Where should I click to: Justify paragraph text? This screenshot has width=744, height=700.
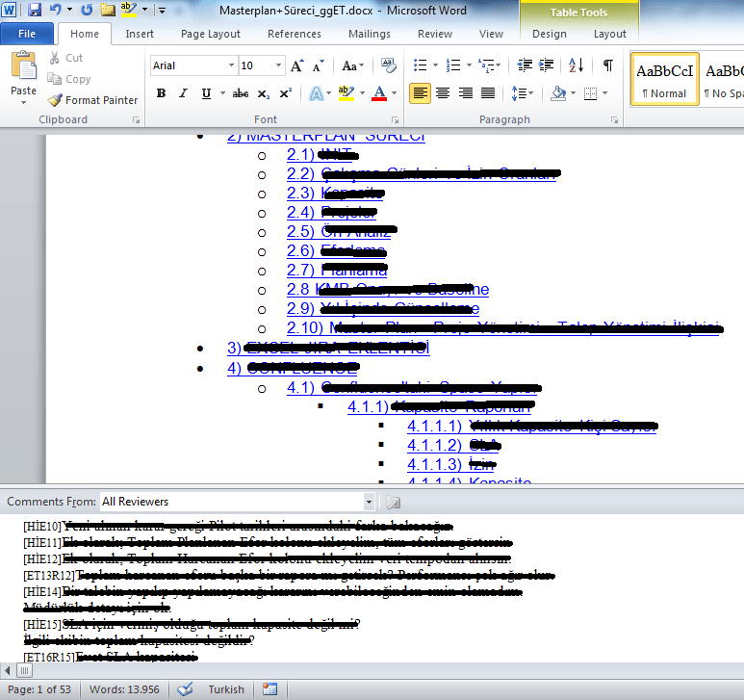click(488, 93)
